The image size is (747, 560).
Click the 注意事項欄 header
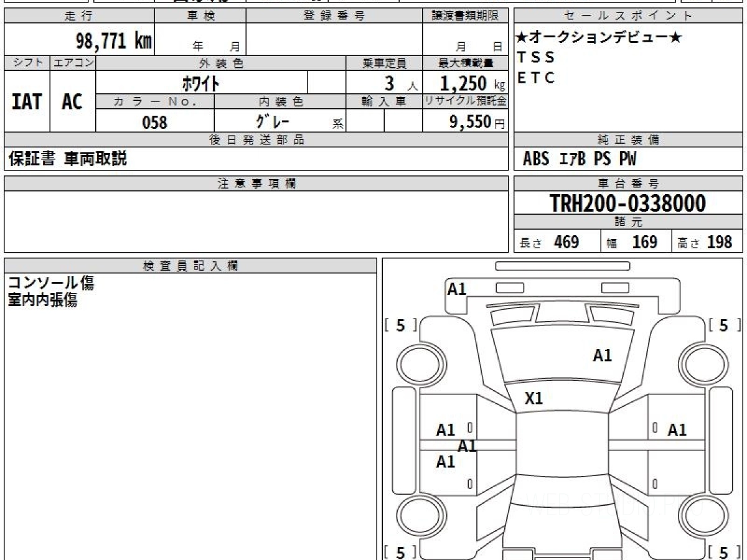point(256,184)
